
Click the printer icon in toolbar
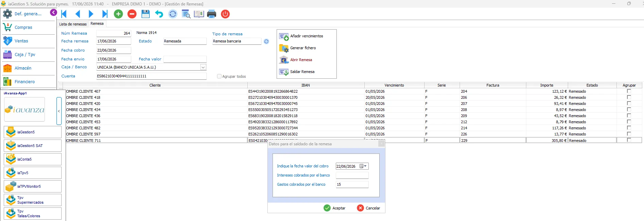coord(212,14)
